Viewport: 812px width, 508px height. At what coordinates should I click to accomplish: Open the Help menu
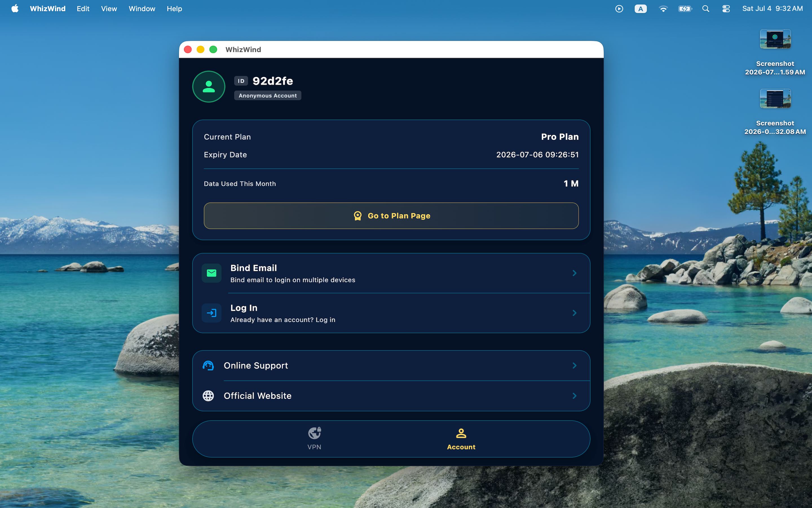(x=175, y=9)
